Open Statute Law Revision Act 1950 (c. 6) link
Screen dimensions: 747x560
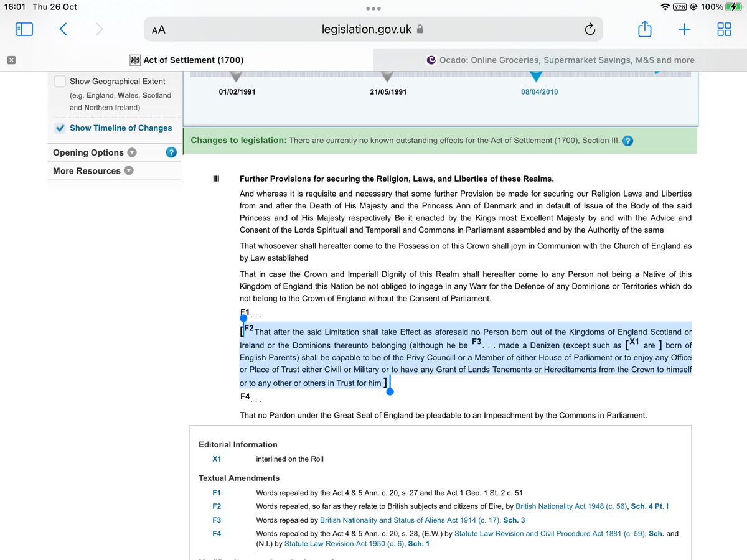[x=344, y=544]
